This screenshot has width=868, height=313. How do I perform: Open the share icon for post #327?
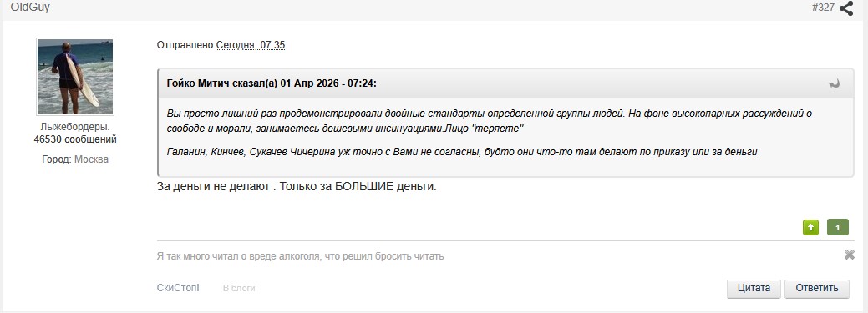coord(846,8)
